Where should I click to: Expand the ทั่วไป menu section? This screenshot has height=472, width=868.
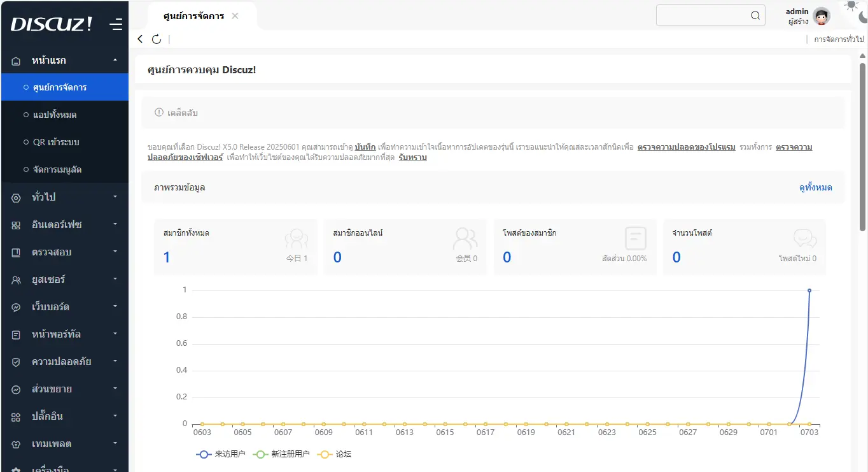click(x=115, y=197)
